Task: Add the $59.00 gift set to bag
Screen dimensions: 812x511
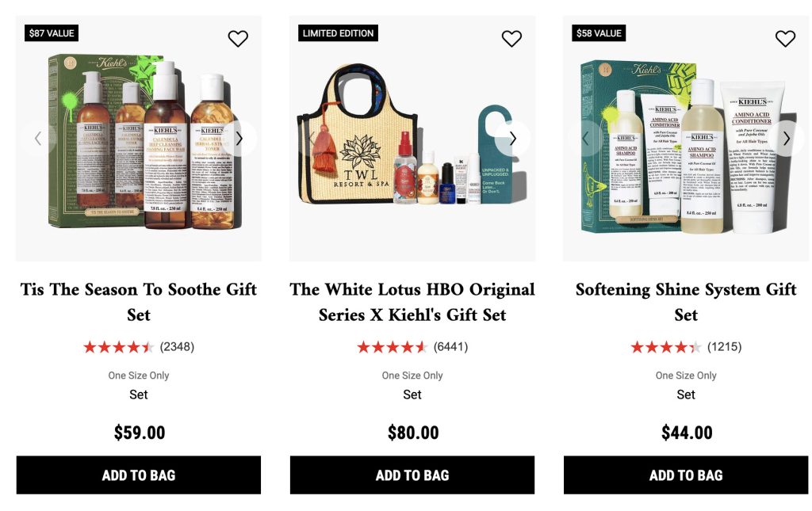Action: coord(139,475)
